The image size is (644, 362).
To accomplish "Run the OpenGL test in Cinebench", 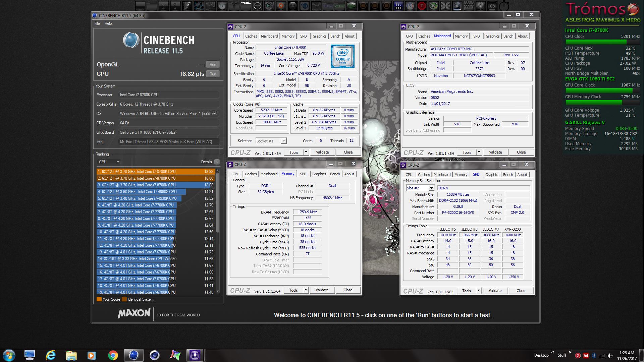I will point(213,65).
